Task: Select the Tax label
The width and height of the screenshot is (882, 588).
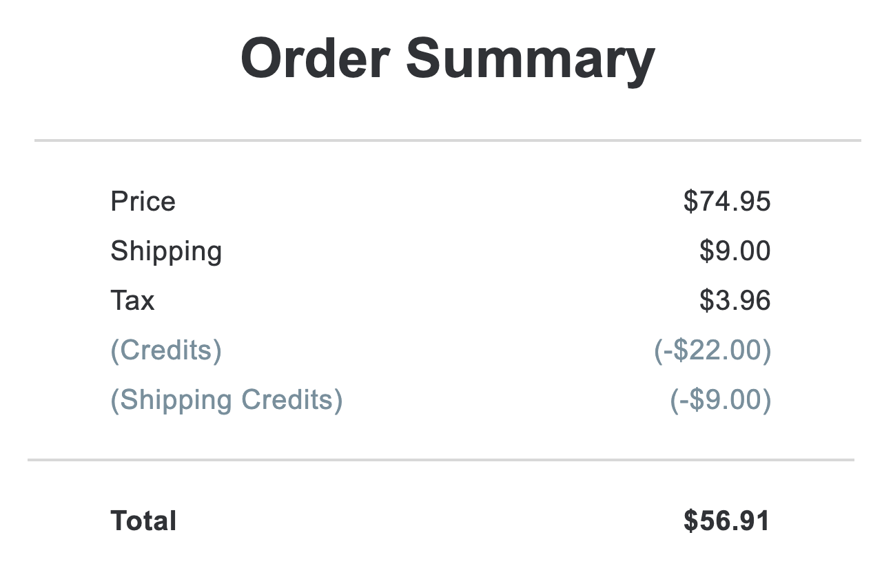Action: click(x=132, y=301)
